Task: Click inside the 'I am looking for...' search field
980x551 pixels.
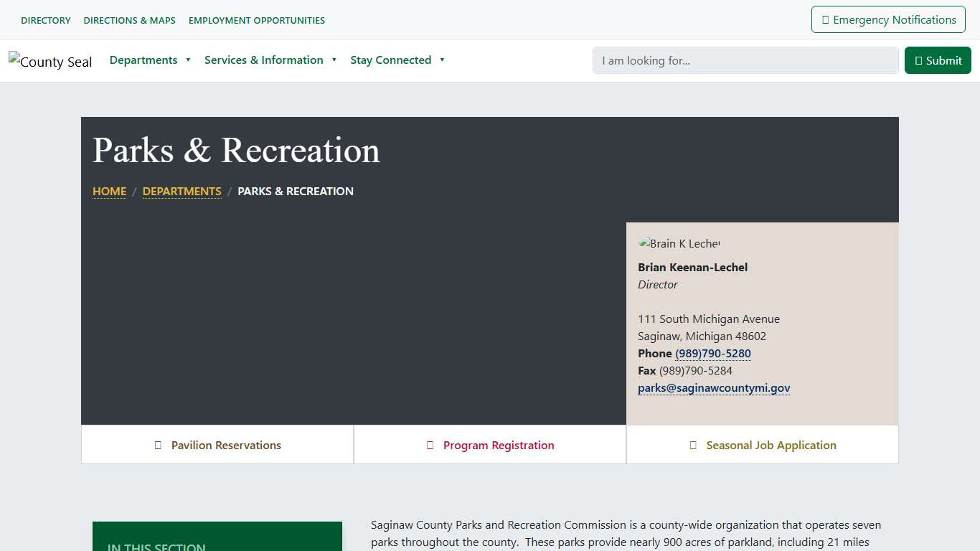Action: (745, 60)
